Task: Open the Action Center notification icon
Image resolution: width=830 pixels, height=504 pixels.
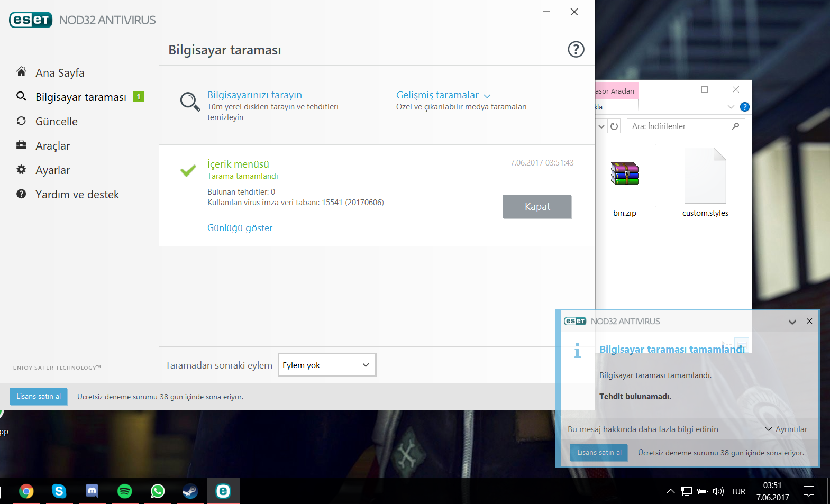Action: pos(809,491)
